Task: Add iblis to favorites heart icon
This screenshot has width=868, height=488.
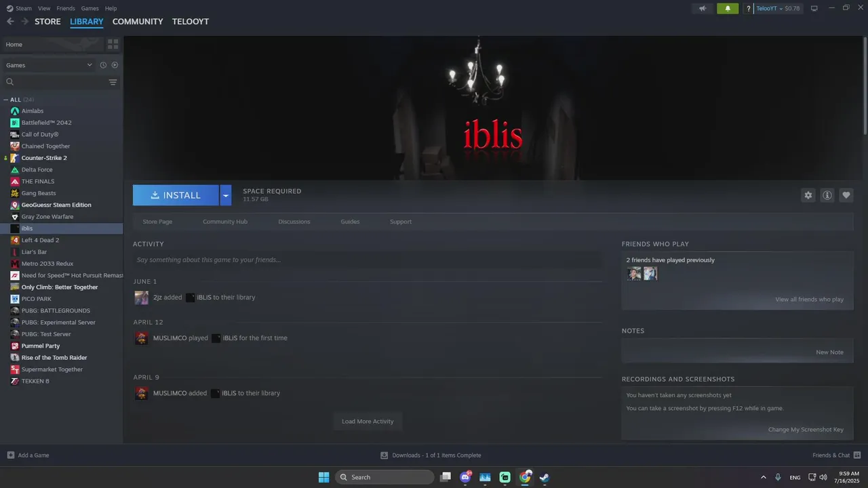Action: 846,195
